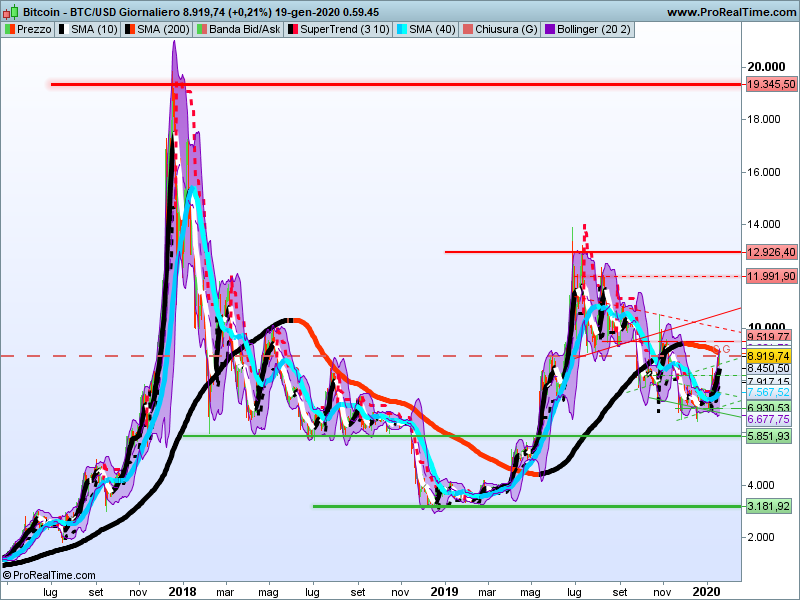Click the purple Bollinger (20 2) swatch
This screenshot has width=800, height=600.
click(x=549, y=30)
